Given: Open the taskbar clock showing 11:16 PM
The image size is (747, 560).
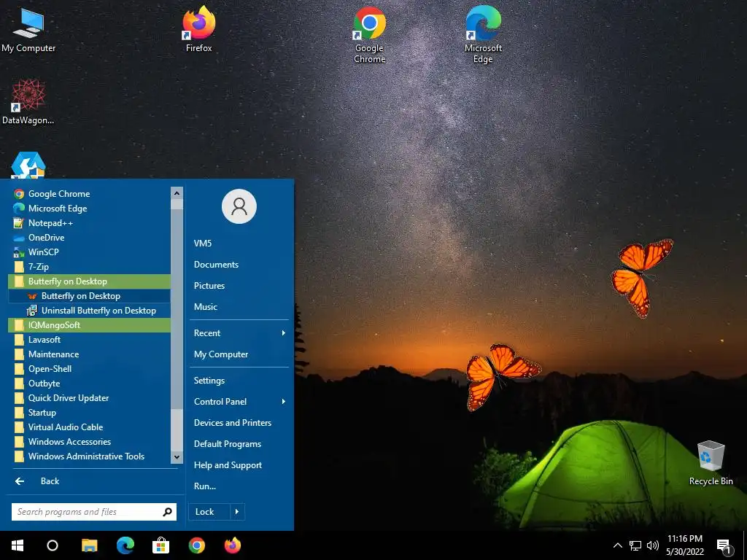Looking at the screenshot, I should [x=684, y=545].
